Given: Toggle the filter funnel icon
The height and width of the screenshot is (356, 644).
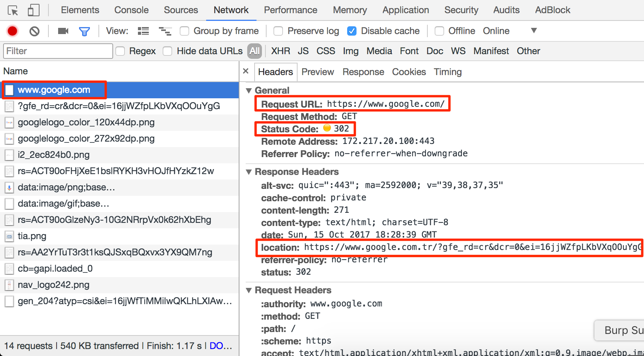Looking at the screenshot, I should 84,31.
